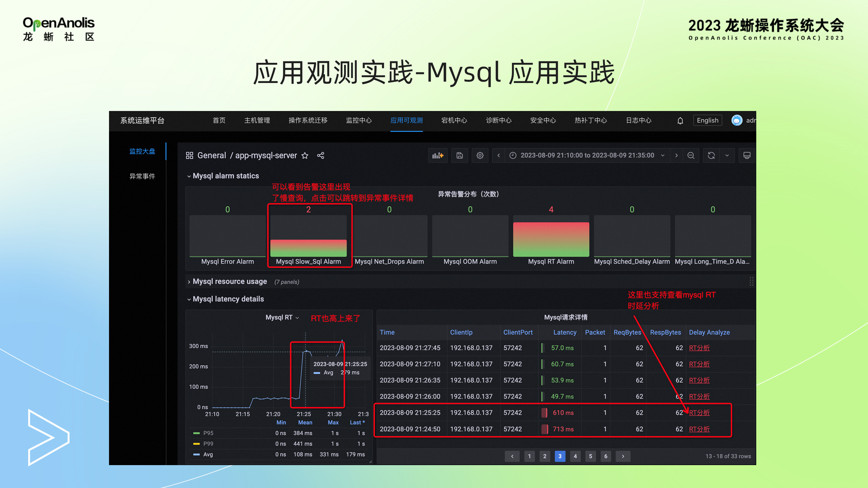Go to table page 1
The width and height of the screenshot is (868, 488).
(529, 456)
